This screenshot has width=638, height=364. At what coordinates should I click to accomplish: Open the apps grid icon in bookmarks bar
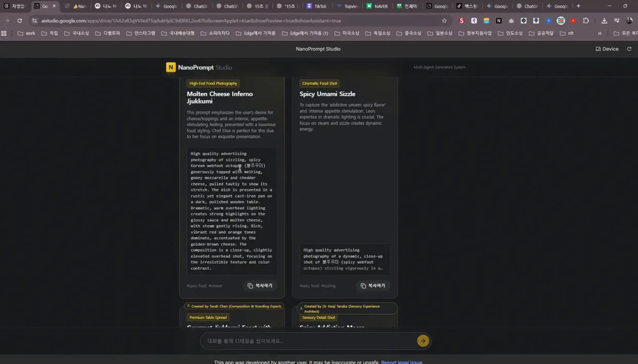(4, 33)
